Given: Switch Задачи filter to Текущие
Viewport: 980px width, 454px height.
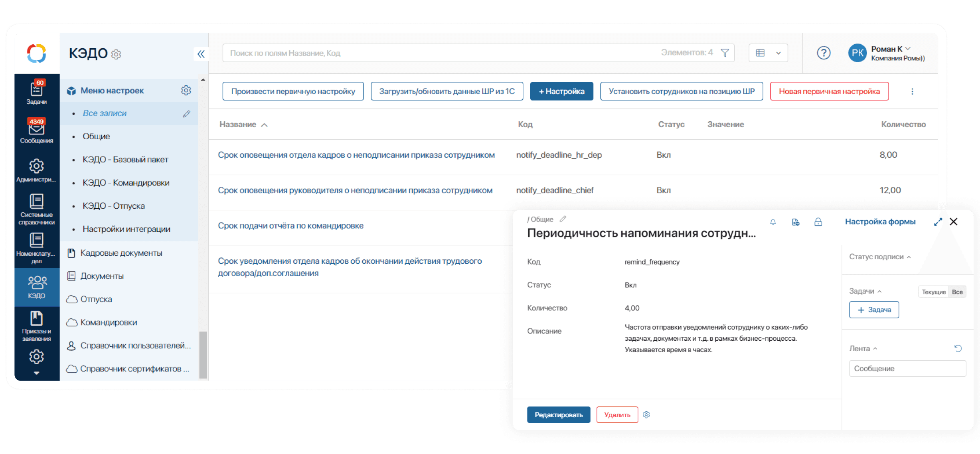Looking at the screenshot, I should pos(934,291).
